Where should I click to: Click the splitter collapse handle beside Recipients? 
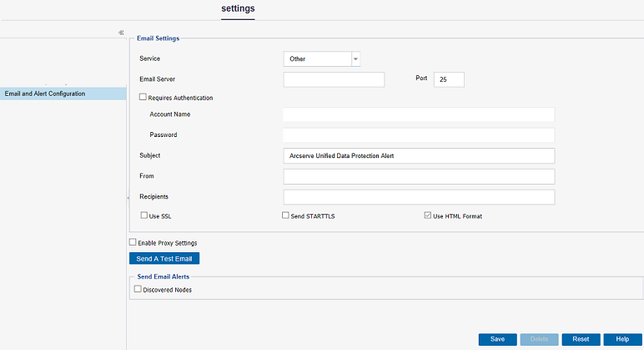(x=128, y=198)
